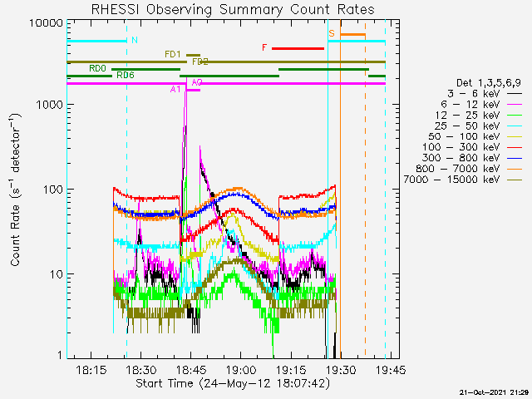Click the black line swatch for 3-6 keV

[515, 94]
